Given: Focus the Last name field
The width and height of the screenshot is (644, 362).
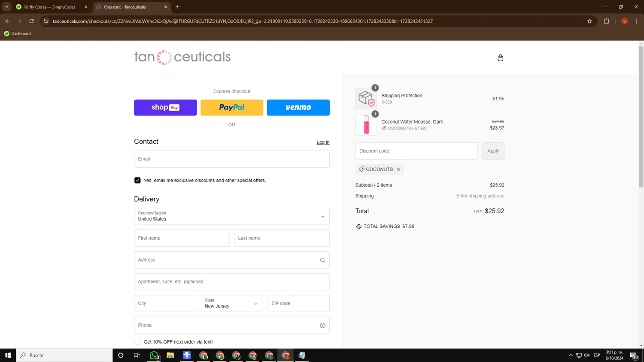Looking at the screenshot, I should 282,238.
